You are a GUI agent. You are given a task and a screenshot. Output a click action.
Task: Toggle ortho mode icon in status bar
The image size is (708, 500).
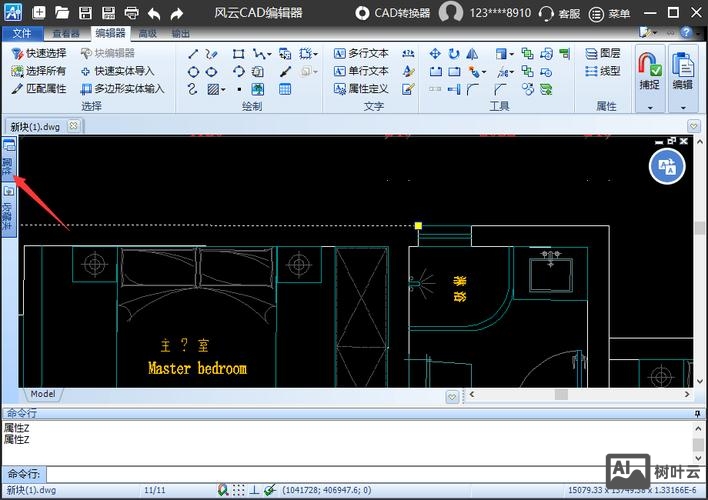coord(256,490)
